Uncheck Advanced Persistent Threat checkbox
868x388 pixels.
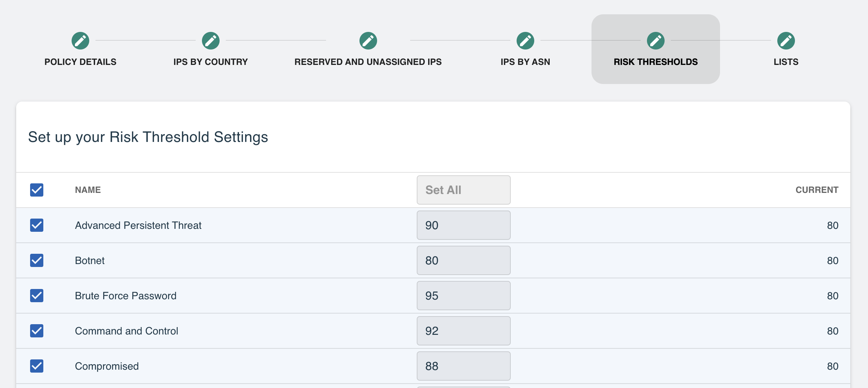pos(37,225)
